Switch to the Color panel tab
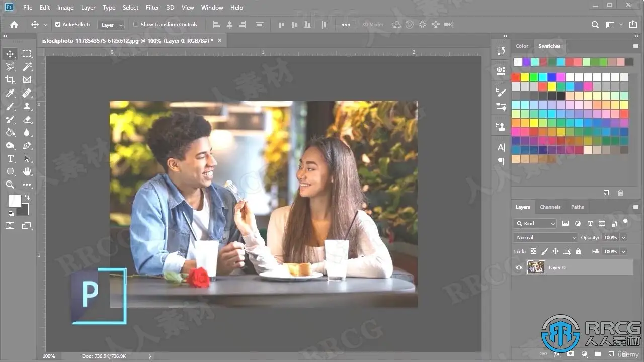This screenshot has width=644, height=362. click(x=522, y=46)
